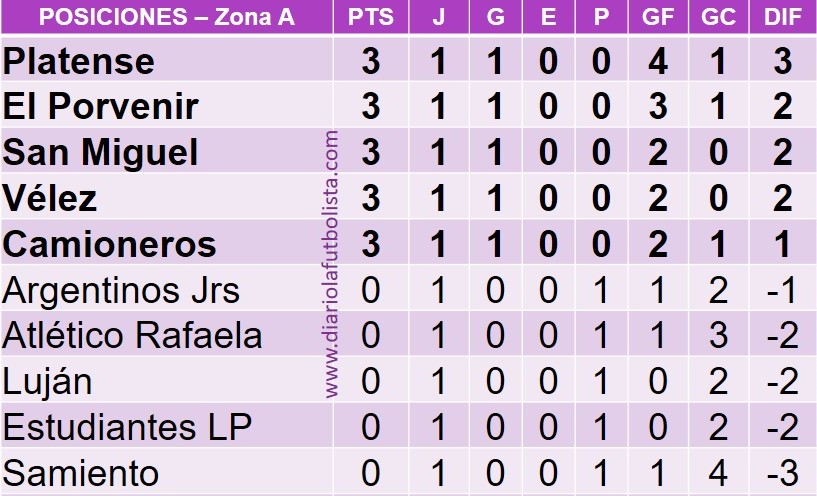Select the Argentinos Jrs team name
The width and height of the screenshot is (817, 496).
[122, 290]
